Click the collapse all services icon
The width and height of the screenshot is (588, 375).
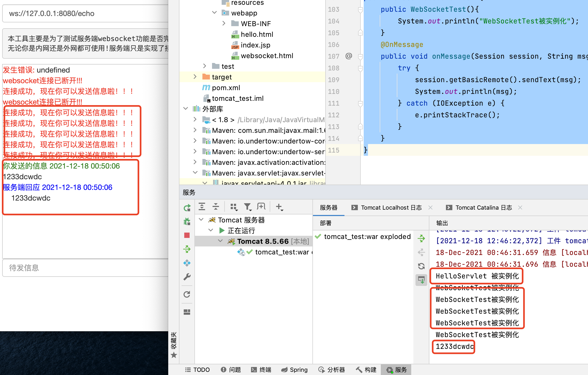point(215,207)
